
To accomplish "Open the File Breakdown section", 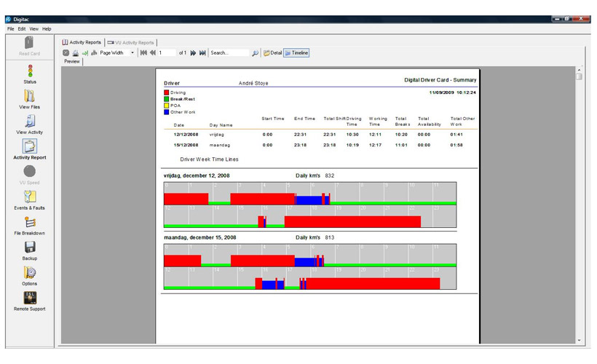I will [30, 223].
